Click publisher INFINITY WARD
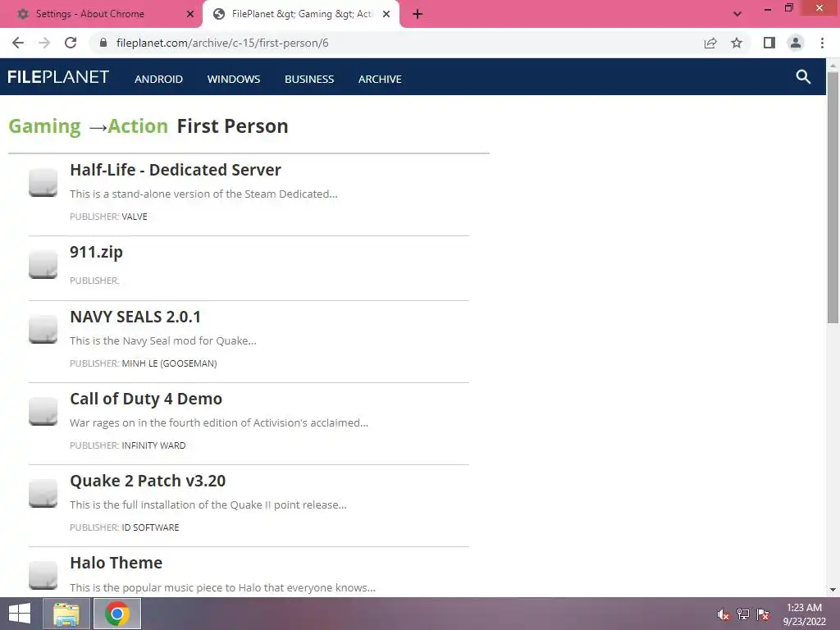Viewport: 840px width, 630px height. (x=153, y=445)
